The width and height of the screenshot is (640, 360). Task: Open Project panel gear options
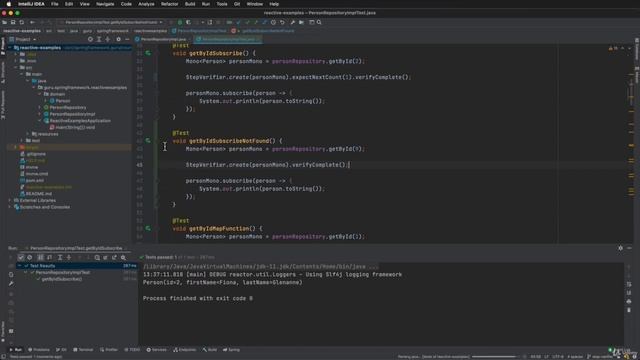click(118, 39)
